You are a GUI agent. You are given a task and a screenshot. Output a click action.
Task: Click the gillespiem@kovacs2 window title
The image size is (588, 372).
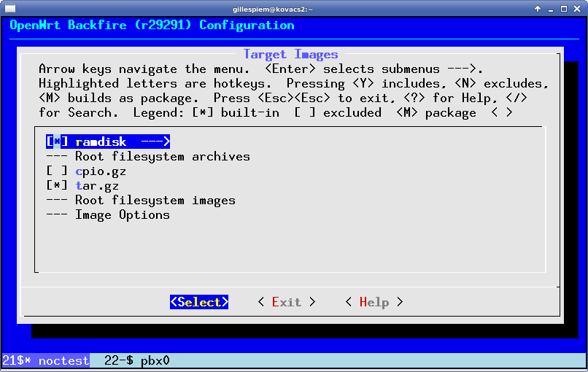click(x=273, y=9)
